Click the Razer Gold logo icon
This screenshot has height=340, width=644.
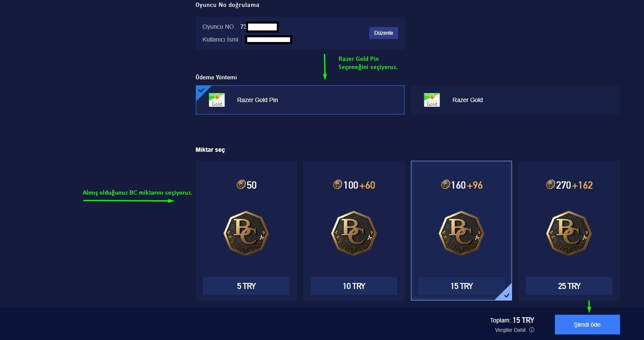pos(432,100)
